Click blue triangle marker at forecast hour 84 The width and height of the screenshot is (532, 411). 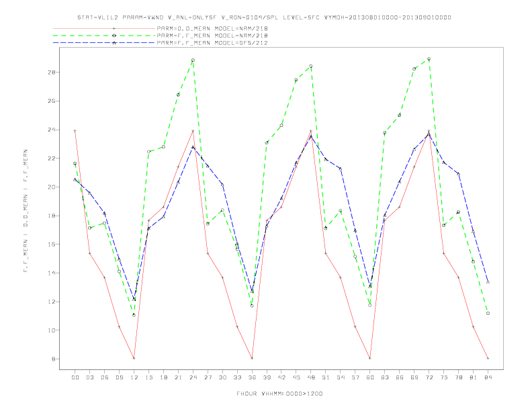click(x=488, y=282)
